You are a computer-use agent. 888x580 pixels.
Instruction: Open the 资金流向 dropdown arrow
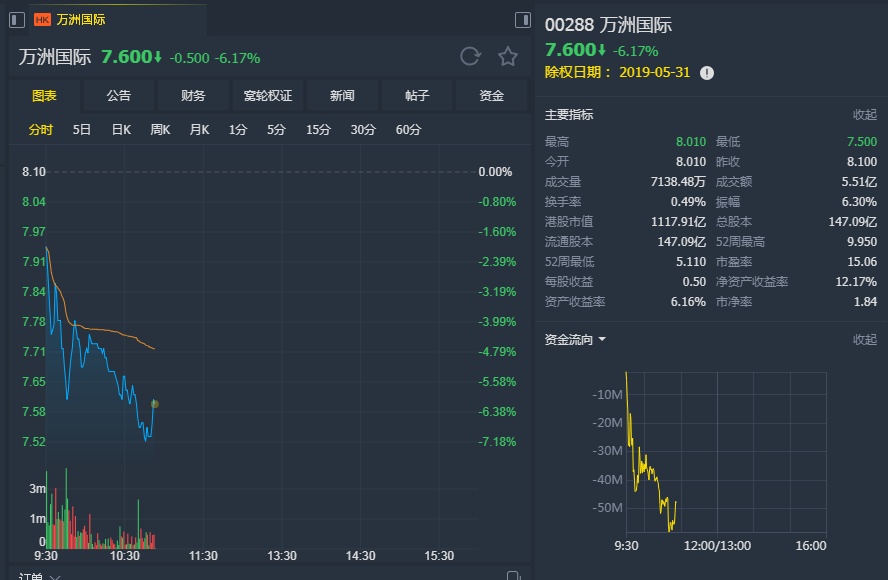[x=602, y=340]
